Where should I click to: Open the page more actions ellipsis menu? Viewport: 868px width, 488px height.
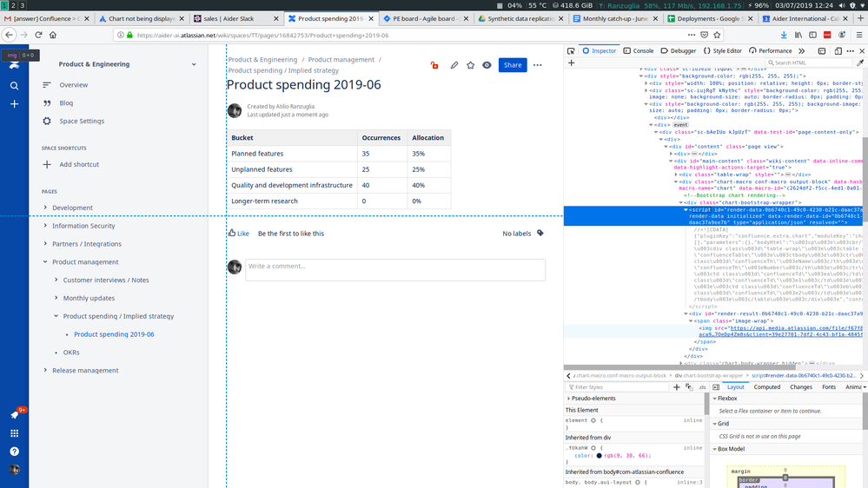538,65
